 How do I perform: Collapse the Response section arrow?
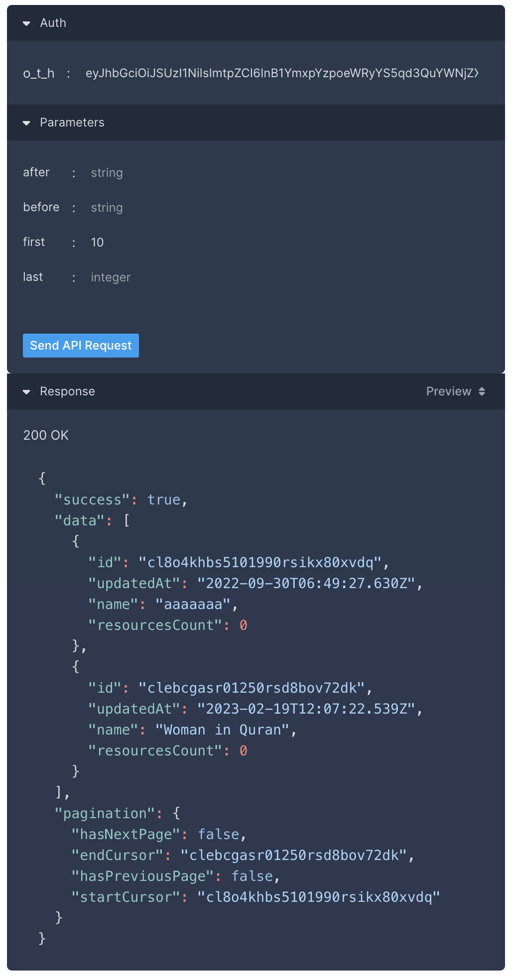[27, 392]
